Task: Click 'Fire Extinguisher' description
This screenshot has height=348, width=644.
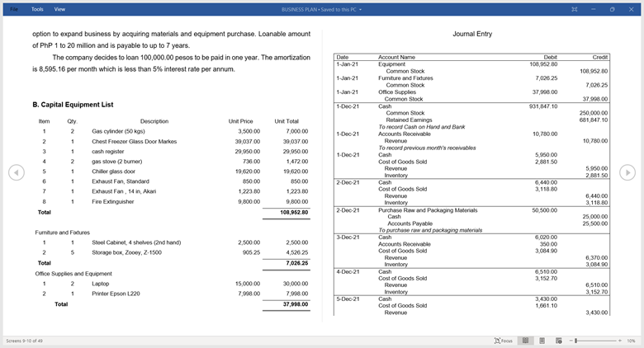Action: [113, 201]
